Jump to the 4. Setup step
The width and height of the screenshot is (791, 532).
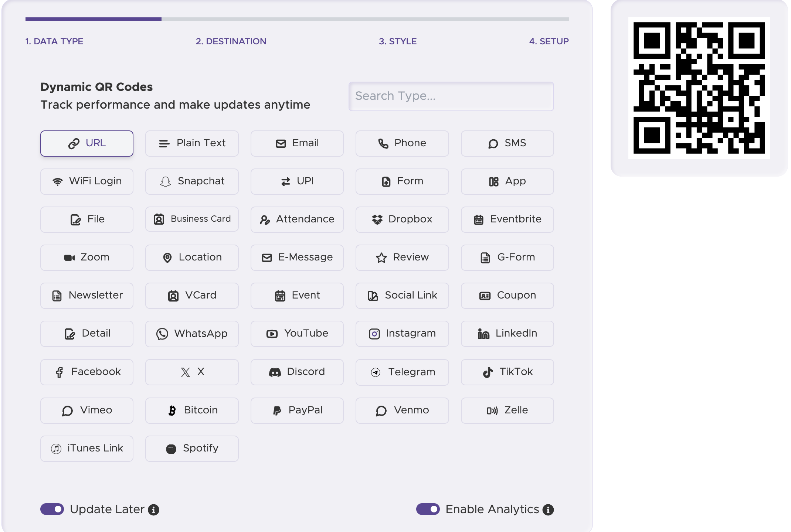pyautogui.click(x=549, y=41)
